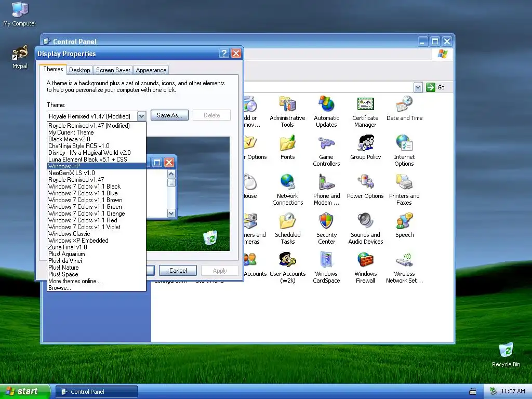Image resolution: width=532 pixels, height=399 pixels.
Task: Click Recycle Bin desktop icon
Action: (506, 355)
